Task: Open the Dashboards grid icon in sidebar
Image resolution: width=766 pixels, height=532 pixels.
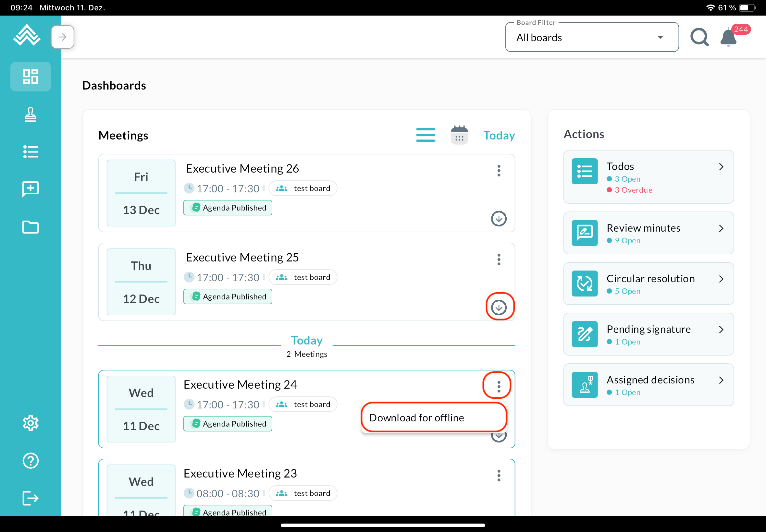Action: click(30, 77)
